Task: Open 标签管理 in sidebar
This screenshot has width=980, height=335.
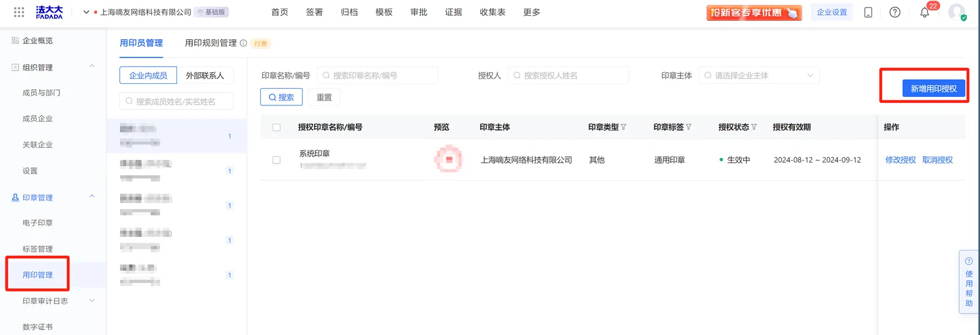Action: pos(37,249)
